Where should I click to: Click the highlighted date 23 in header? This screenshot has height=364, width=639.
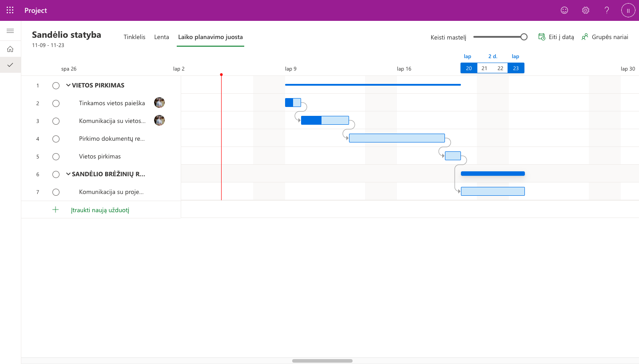point(516,68)
